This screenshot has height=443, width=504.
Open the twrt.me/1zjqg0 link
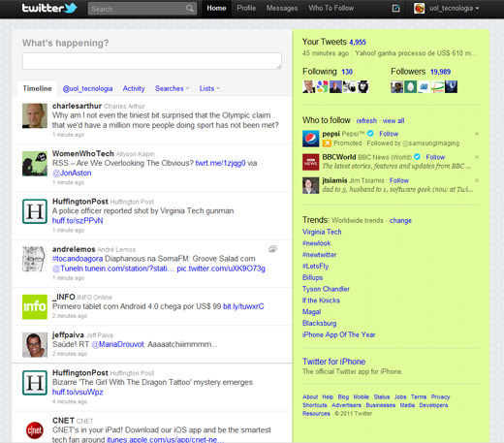[220, 163]
